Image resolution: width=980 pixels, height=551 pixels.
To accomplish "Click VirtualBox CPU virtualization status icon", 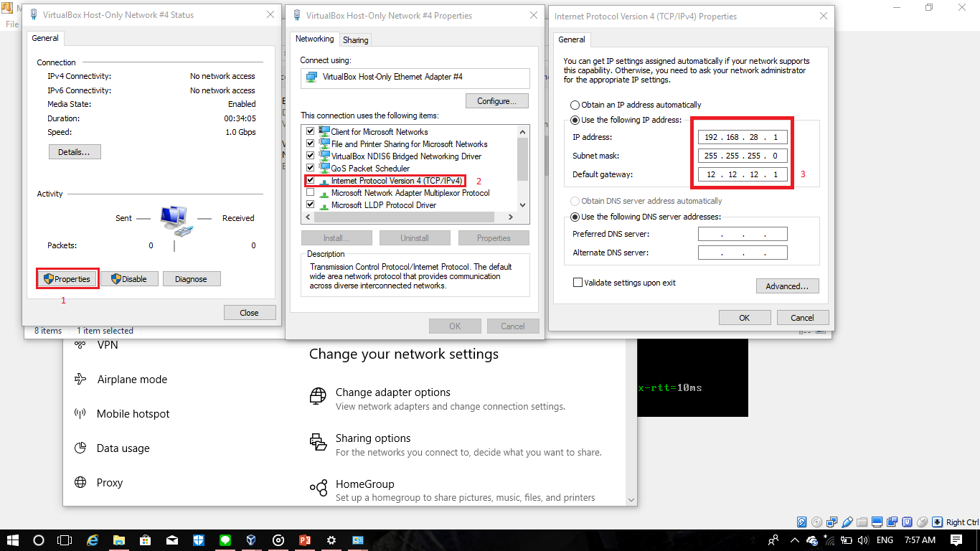I will [907, 522].
